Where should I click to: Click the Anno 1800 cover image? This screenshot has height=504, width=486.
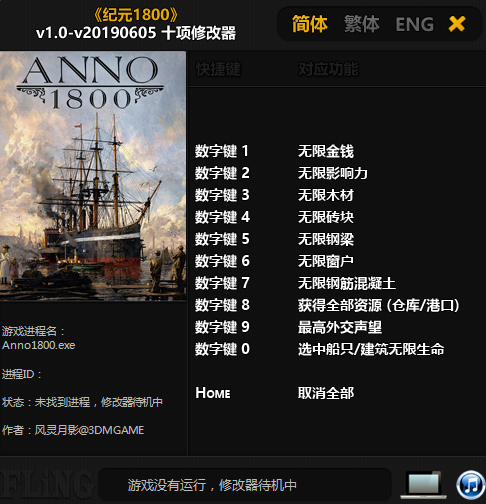[93, 176]
